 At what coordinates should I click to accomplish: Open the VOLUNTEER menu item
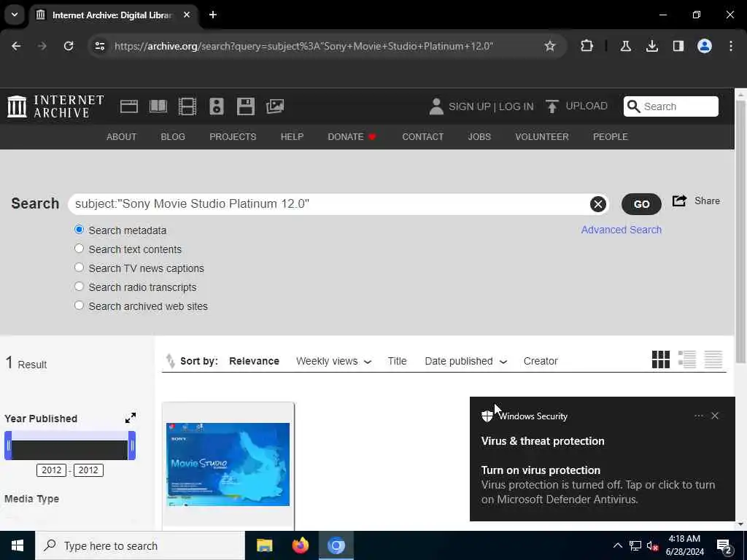542,137
